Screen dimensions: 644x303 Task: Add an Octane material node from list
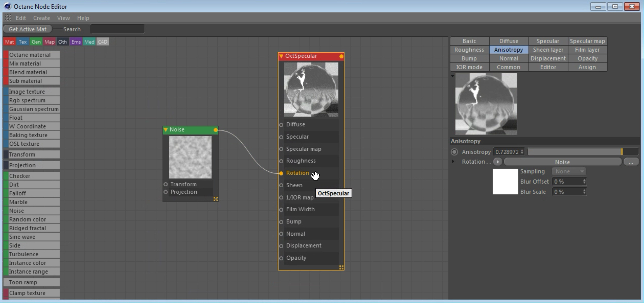pyautogui.click(x=31, y=55)
